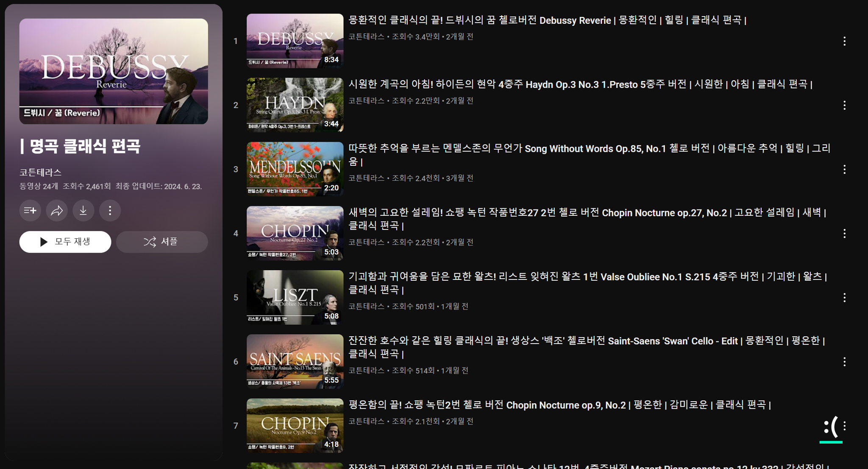This screenshot has height=469, width=868.
Task: Click the green sad face extension icon
Action: pyautogui.click(x=830, y=427)
